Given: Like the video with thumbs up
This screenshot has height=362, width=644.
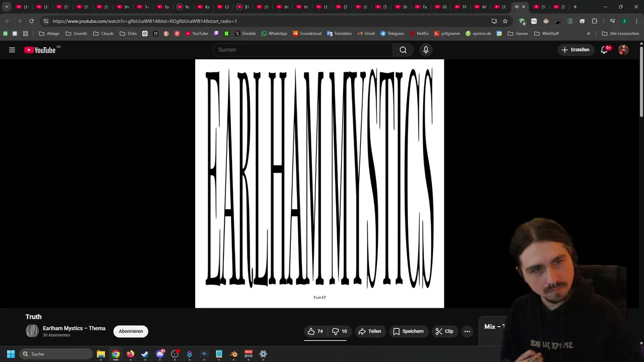Looking at the screenshot, I should coord(316,331).
